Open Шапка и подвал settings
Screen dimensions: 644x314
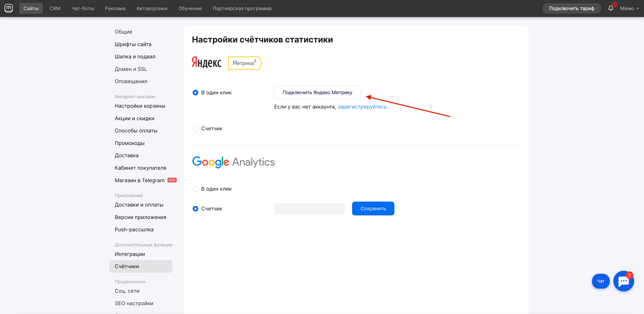(135, 57)
